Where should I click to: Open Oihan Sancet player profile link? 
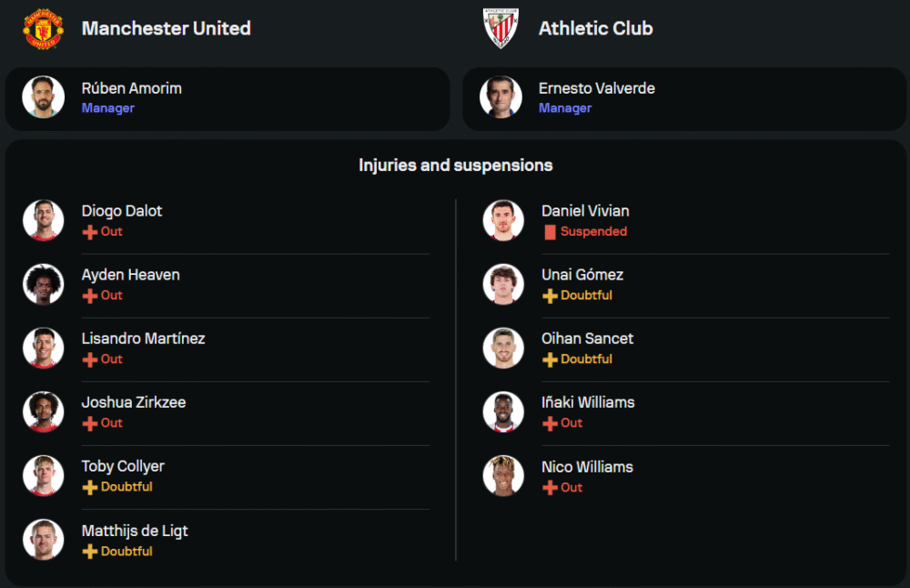pyautogui.click(x=587, y=339)
